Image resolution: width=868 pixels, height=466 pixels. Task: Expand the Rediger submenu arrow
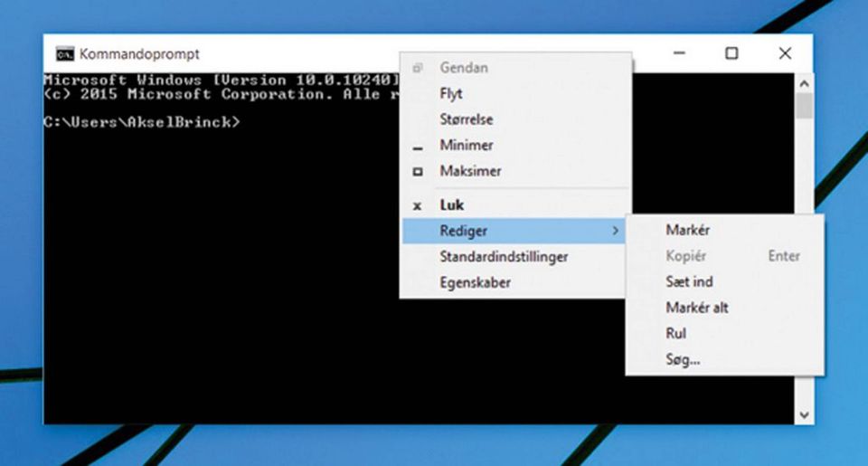(x=616, y=231)
